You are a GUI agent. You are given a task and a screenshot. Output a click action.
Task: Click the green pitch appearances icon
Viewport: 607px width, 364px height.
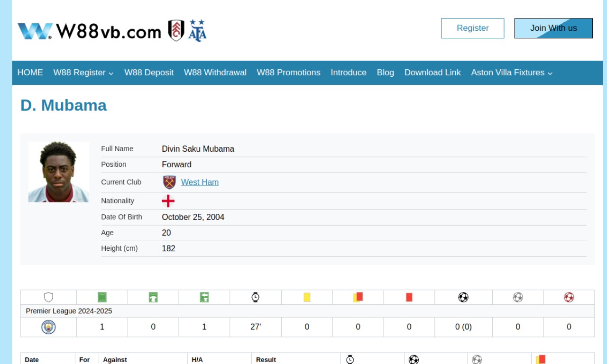pyautogui.click(x=102, y=297)
